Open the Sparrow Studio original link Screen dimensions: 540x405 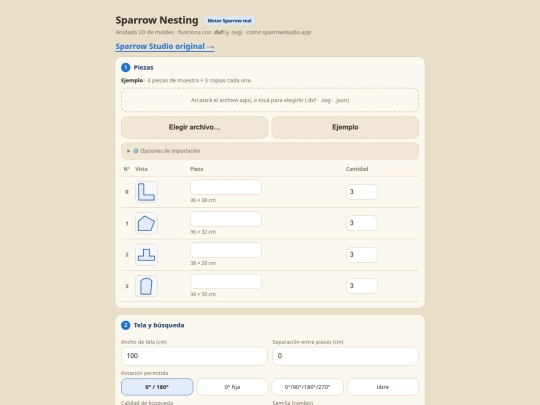pos(165,46)
